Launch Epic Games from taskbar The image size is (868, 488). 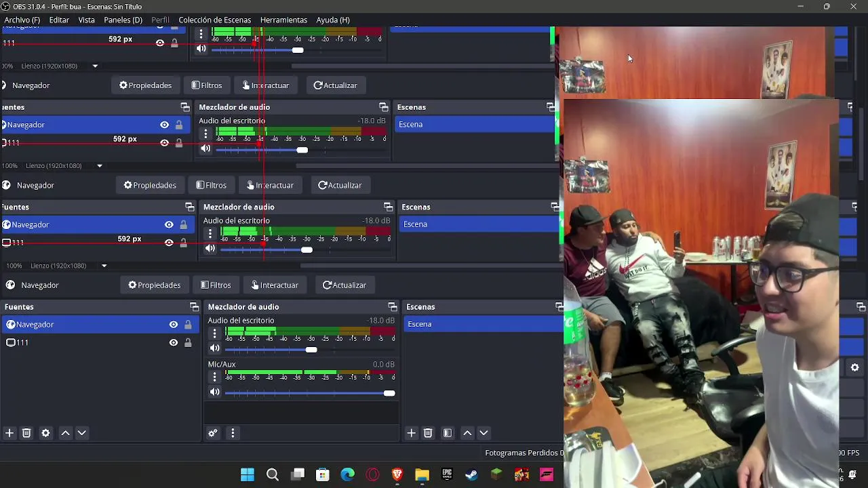click(x=447, y=474)
